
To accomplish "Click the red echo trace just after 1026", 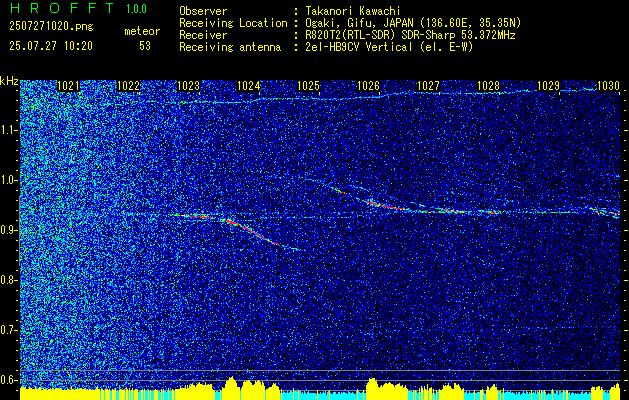I will pos(387,206).
